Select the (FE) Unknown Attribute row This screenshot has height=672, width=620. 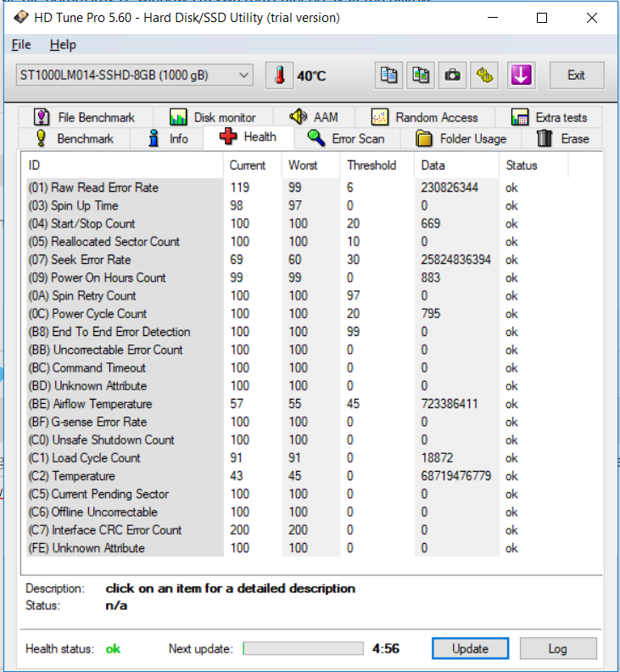pos(297,548)
